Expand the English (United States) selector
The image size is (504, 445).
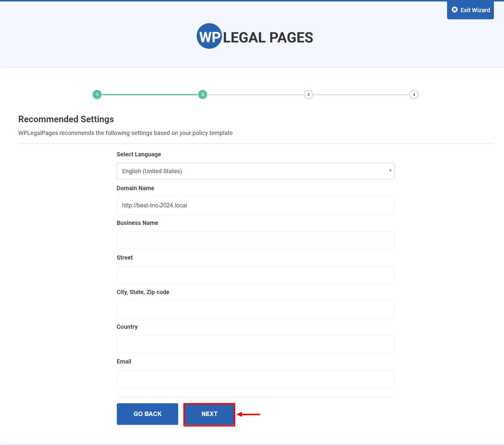[x=255, y=171]
